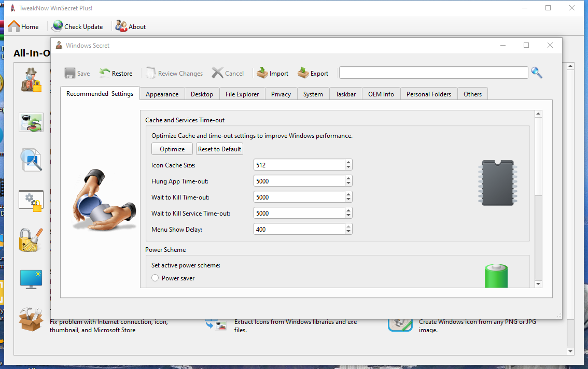Click the TweakNow rocket title icon

click(x=12, y=8)
